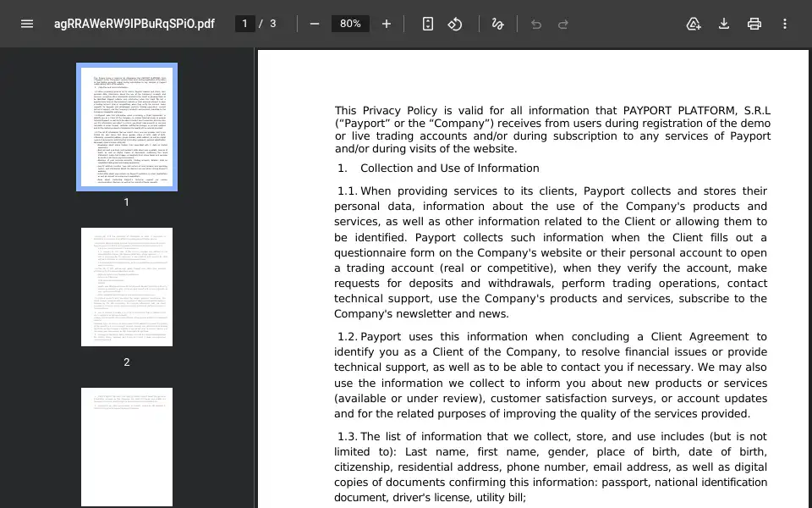The image size is (812, 508).
Task: Click the file name agRRAWeRW9IPBuRqSPiO.pdf
Action: tap(134, 24)
